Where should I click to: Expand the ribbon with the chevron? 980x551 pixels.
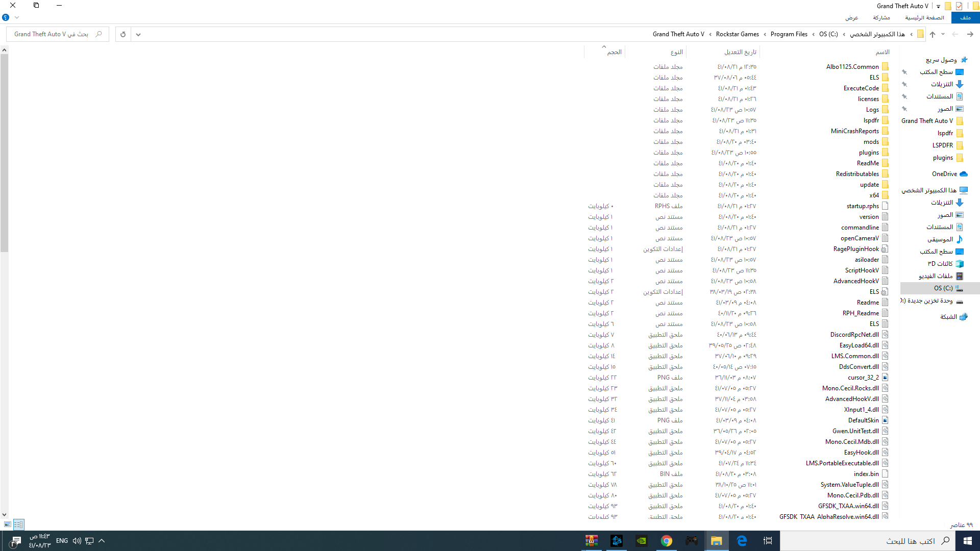click(17, 17)
